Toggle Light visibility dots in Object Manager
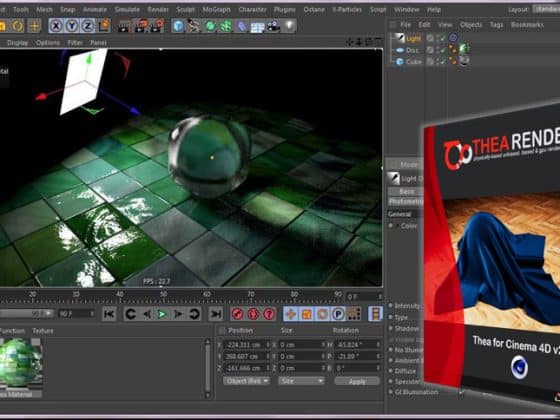 click(x=437, y=38)
